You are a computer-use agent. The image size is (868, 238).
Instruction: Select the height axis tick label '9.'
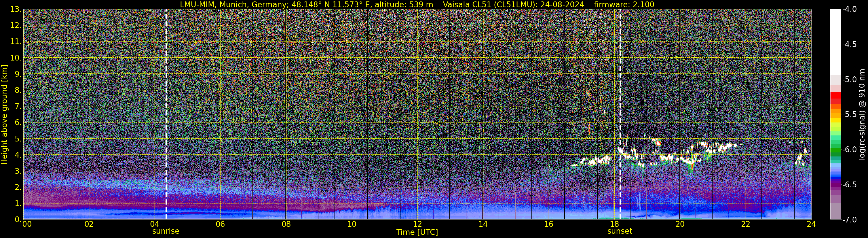coord(18,74)
